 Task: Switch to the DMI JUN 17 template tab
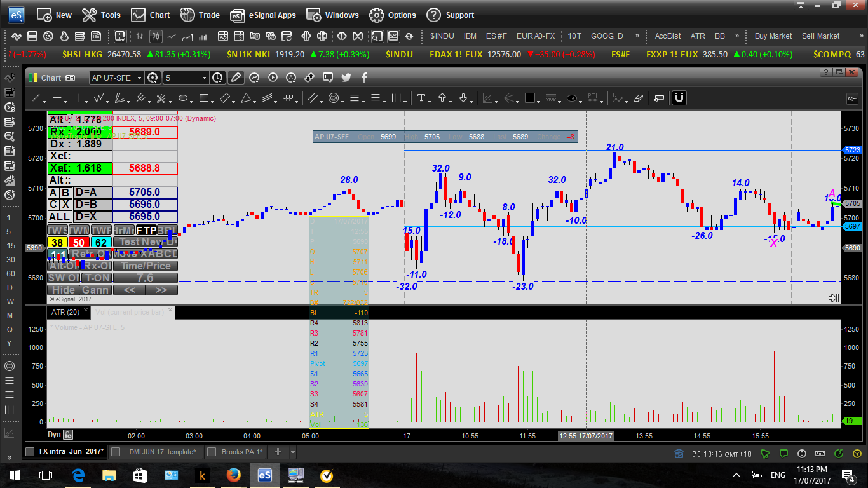pyautogui.click(x=156, y=452)
